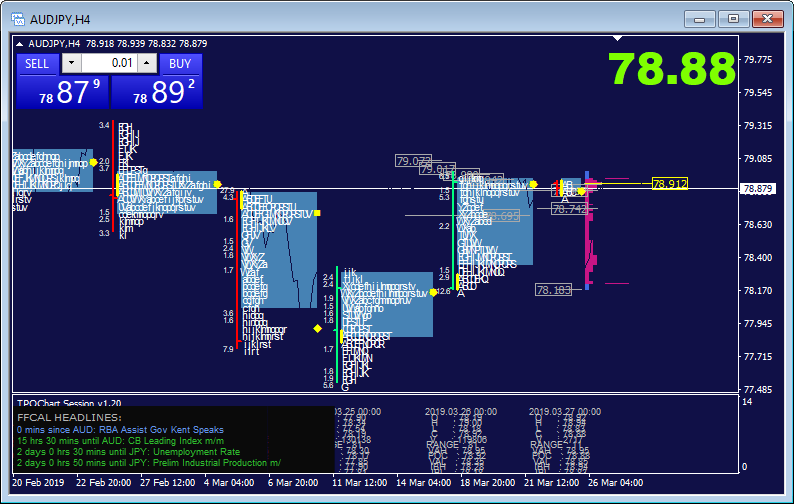Click the current price 78.879 axis label
This screenshot has height=504, width=794.
pos(758,189)
